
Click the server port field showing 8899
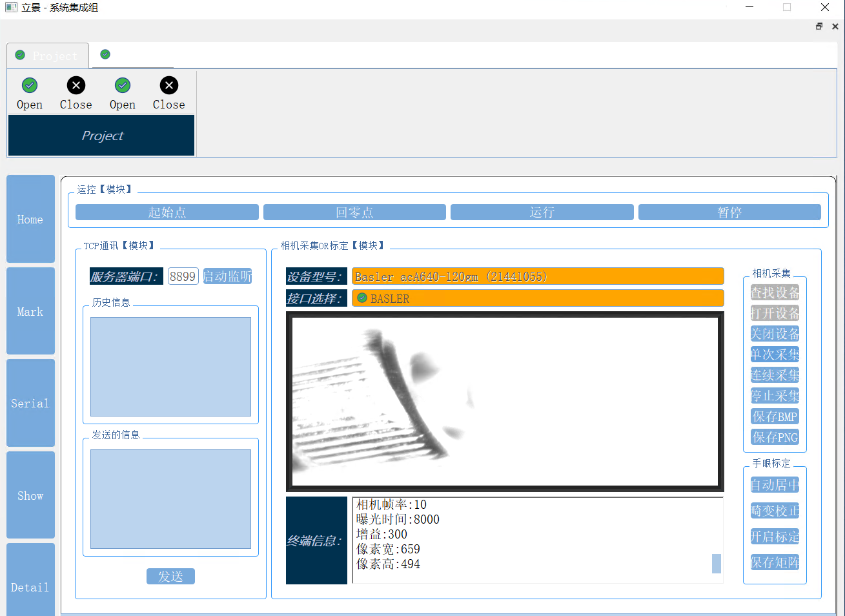pos(183,276)
